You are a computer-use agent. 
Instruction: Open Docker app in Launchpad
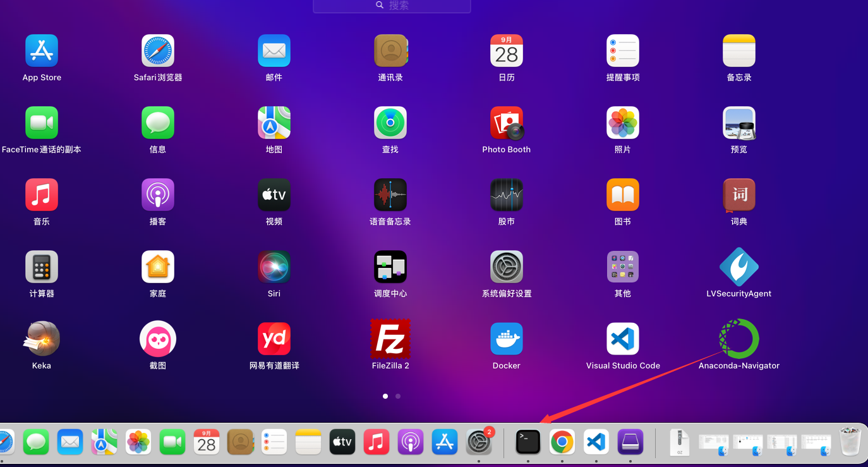point(507,339)
